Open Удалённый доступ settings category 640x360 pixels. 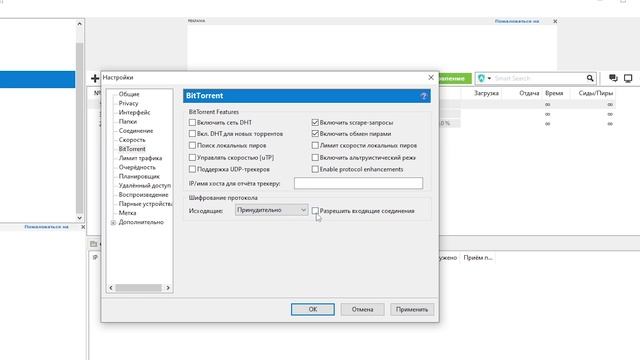145,185
